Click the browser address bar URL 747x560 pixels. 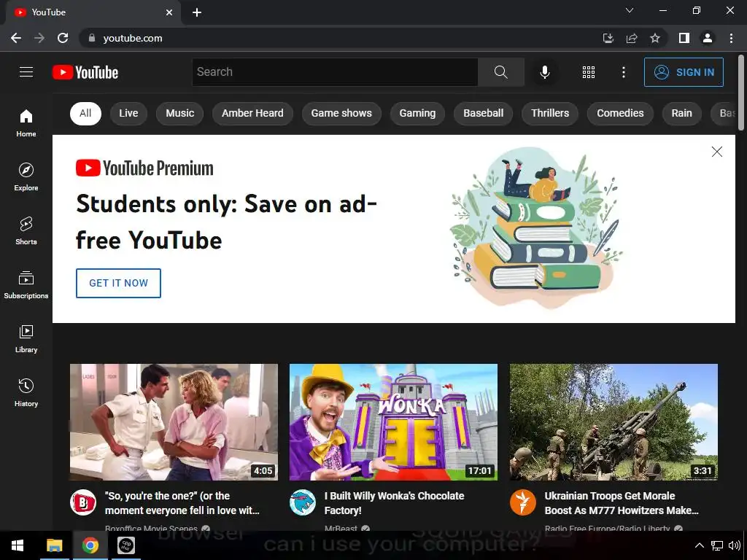click(133, 38)
